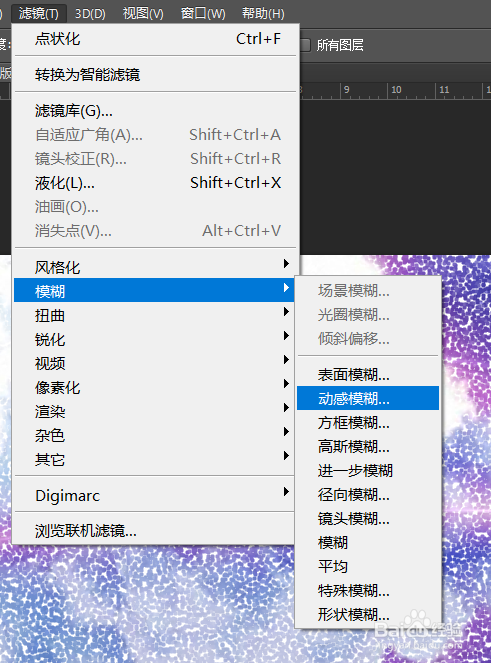Image resolution: width=491 pixels, height=663 pixels.
Task: Expand the Digimarc submenu
Action: (x=154, y=496)
